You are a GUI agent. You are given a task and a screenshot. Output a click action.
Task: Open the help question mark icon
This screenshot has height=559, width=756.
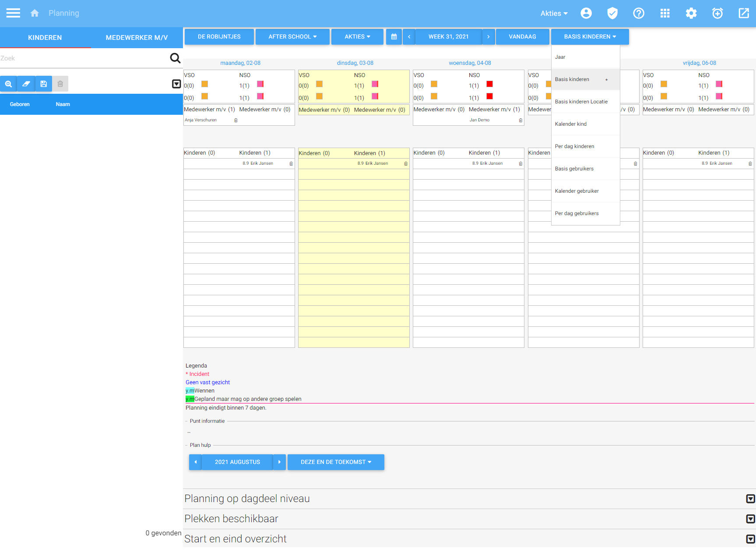638,13
